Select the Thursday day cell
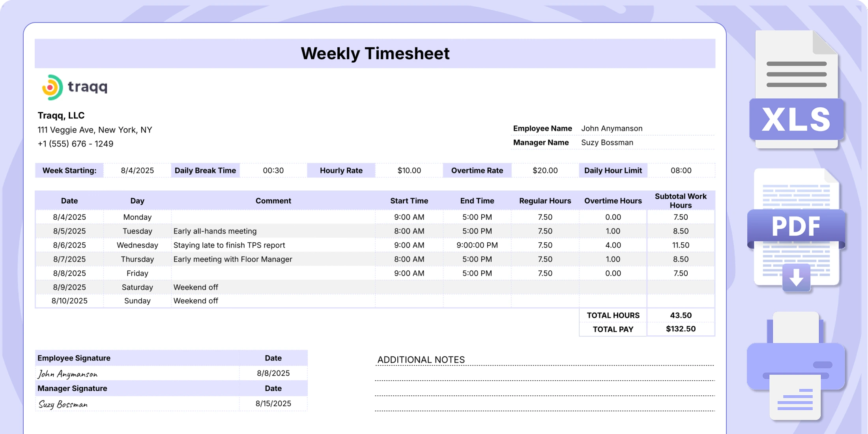The width and height of the screenshot is (868, 434). [x=137, y=259]
